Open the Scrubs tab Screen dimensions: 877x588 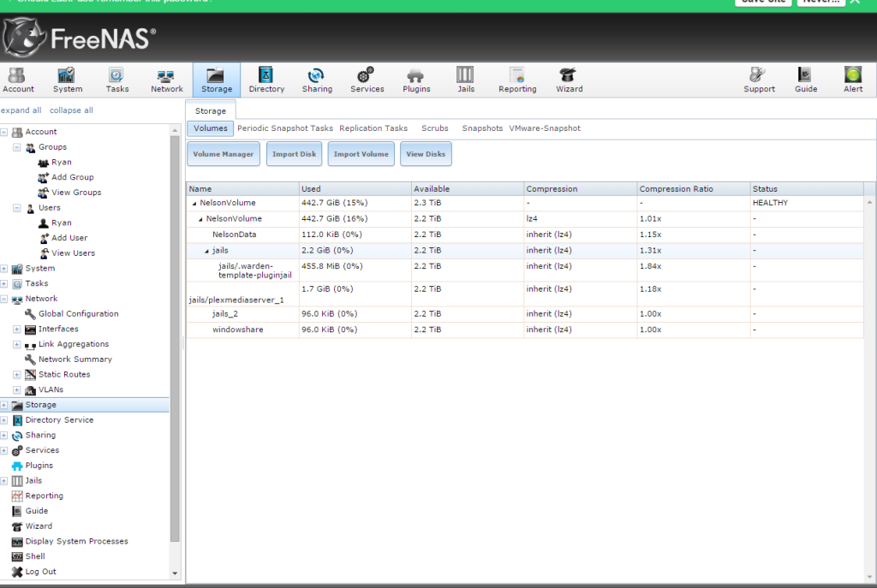click(x=434, y=128)
